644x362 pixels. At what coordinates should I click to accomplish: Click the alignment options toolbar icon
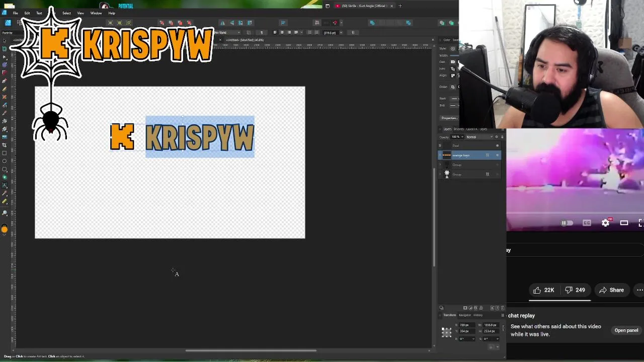point(283,23)
